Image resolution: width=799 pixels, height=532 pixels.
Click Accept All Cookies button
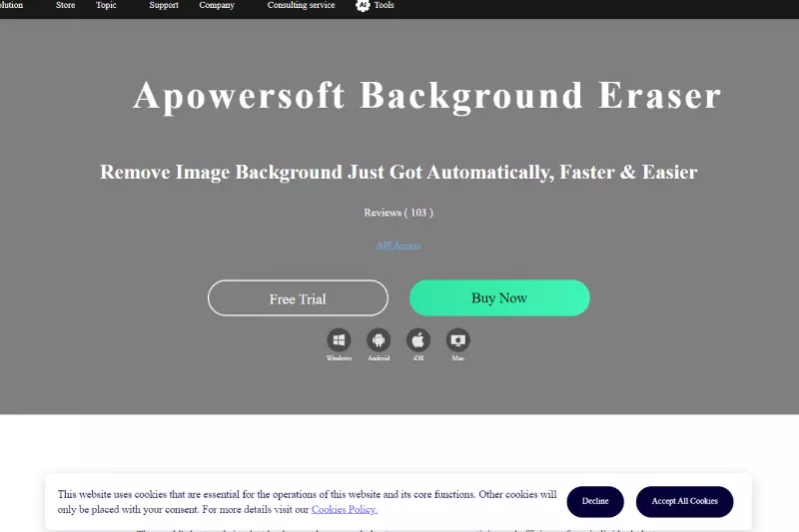[x=684, y=501]
